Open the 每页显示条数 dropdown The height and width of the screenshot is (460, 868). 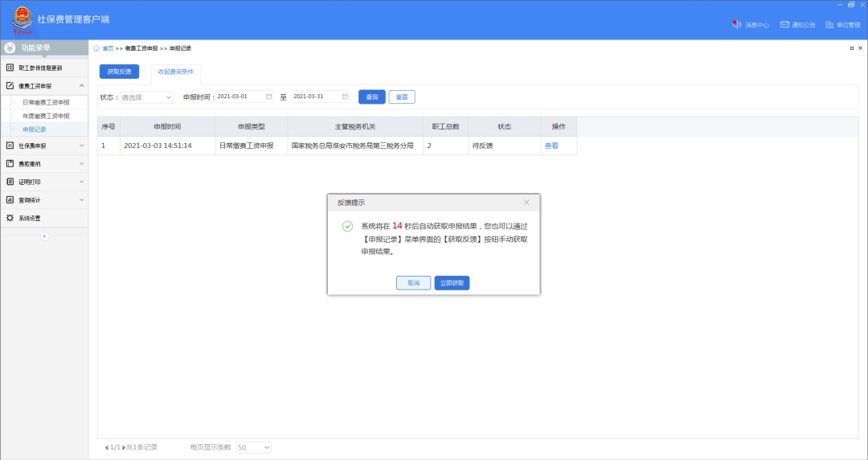coord(254,447)
